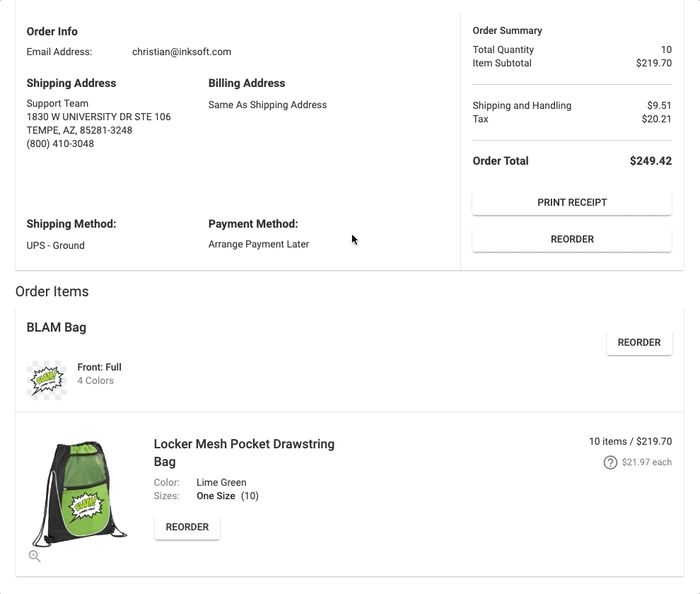Click the One Size (10) label
Viewport: 700px width, 594px height.
(x=227, y=496)
